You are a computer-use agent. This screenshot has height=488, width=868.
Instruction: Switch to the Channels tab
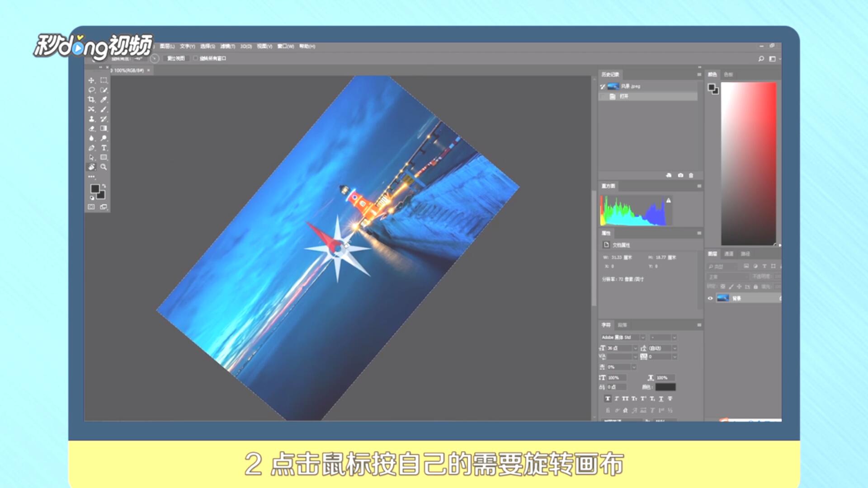pyautogui.click(x=729, y=254)
